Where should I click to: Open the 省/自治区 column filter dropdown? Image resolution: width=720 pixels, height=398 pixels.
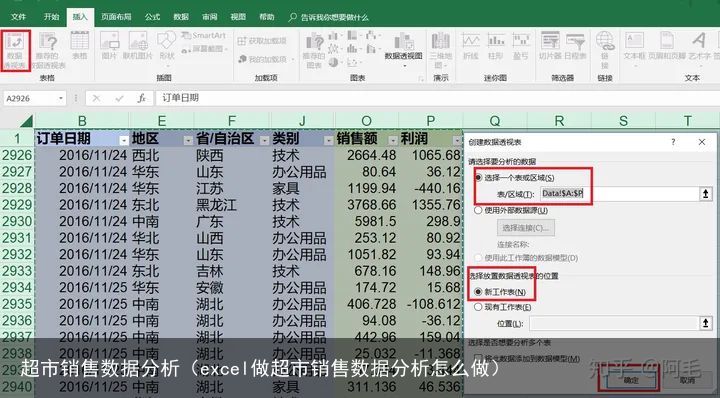pyautogui.click(x=264, y=140)
